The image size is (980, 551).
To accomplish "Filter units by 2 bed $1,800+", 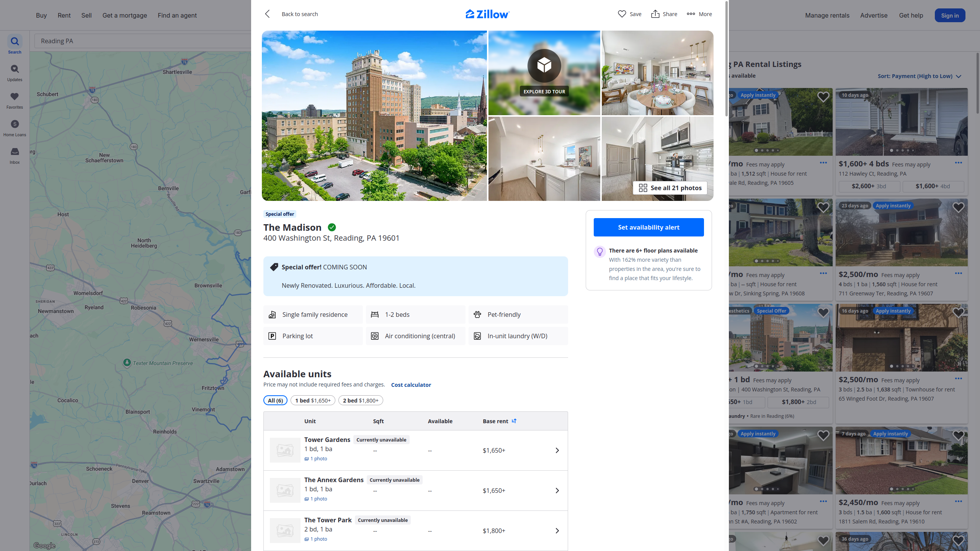I will pos(361,400).
